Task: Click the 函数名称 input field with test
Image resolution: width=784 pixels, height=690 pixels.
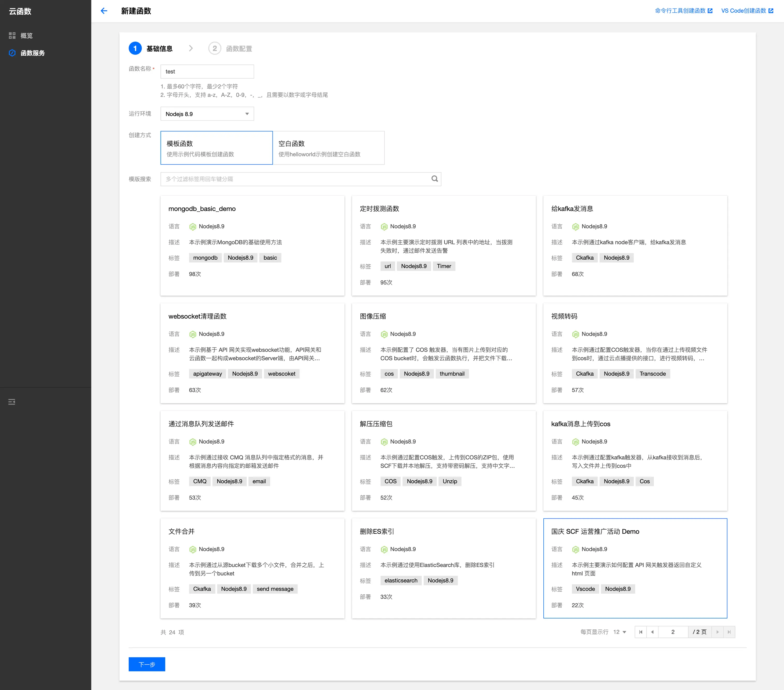Action: [207, 72]
